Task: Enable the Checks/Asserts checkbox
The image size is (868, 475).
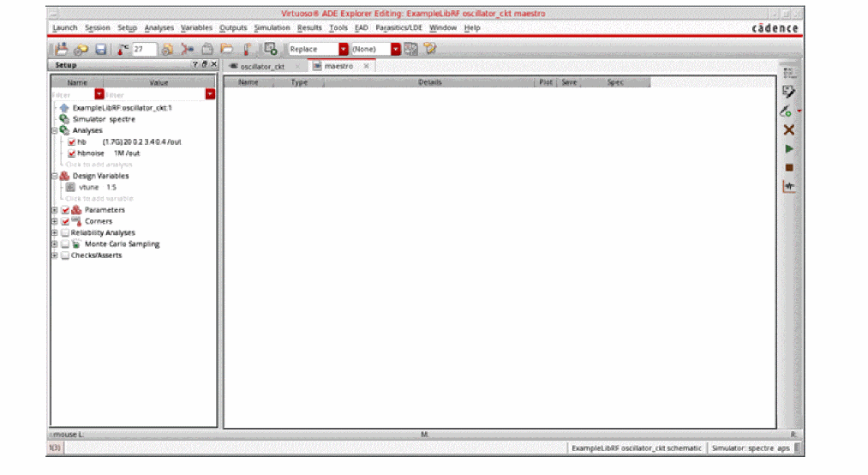Action: pos(65,256)
